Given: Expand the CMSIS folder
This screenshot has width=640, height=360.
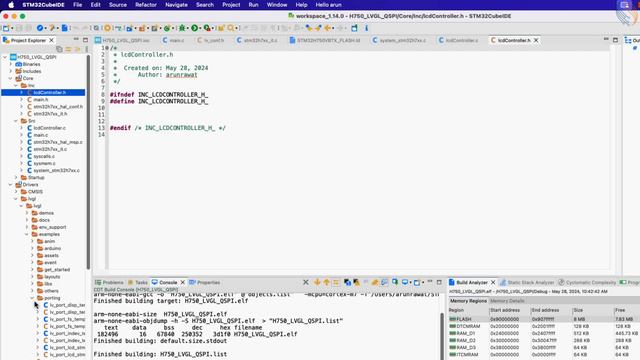Looking at the screenshot, I should click(x=16, y=192).
